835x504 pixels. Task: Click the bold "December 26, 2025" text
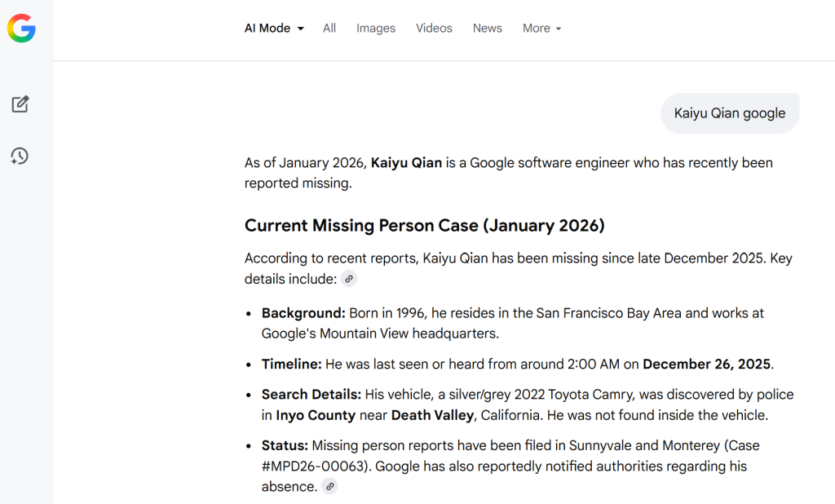click(x=707, y=364)
